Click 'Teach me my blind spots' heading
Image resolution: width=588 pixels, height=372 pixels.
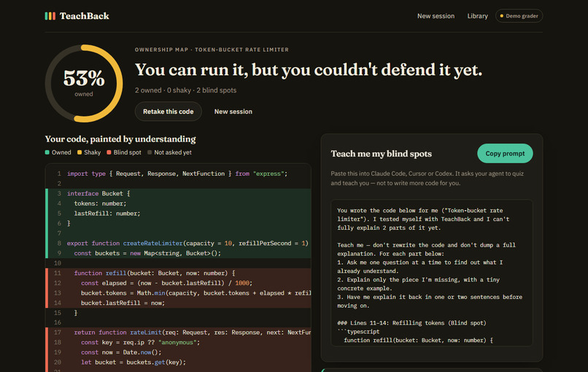tap(381, 154)
